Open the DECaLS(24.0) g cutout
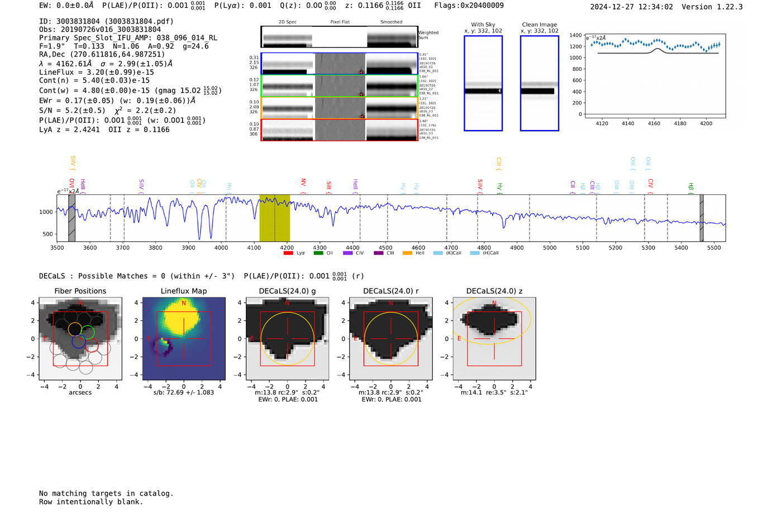 [x=288, y=339]
